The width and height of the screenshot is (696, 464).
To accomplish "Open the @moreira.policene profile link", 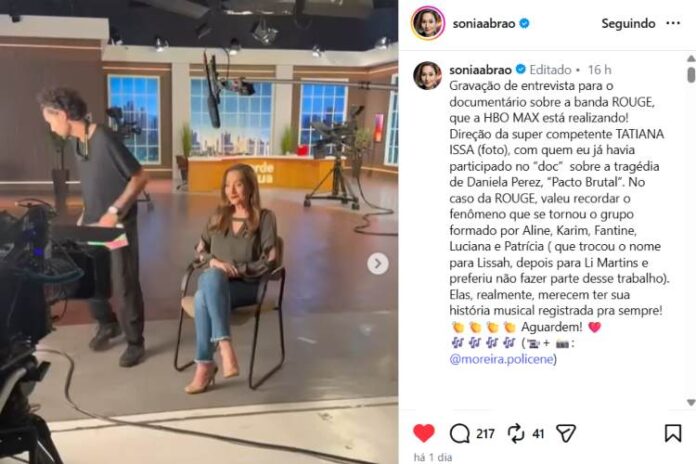I will coord(502,359).
